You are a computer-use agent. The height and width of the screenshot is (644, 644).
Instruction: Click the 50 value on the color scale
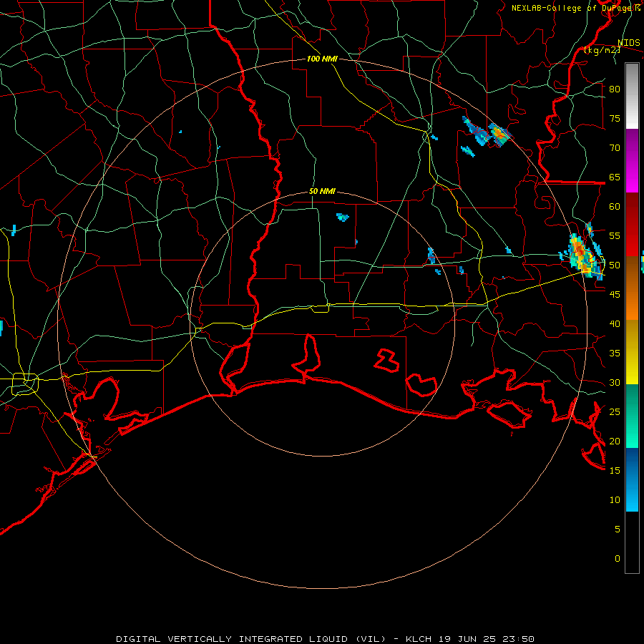615,265
